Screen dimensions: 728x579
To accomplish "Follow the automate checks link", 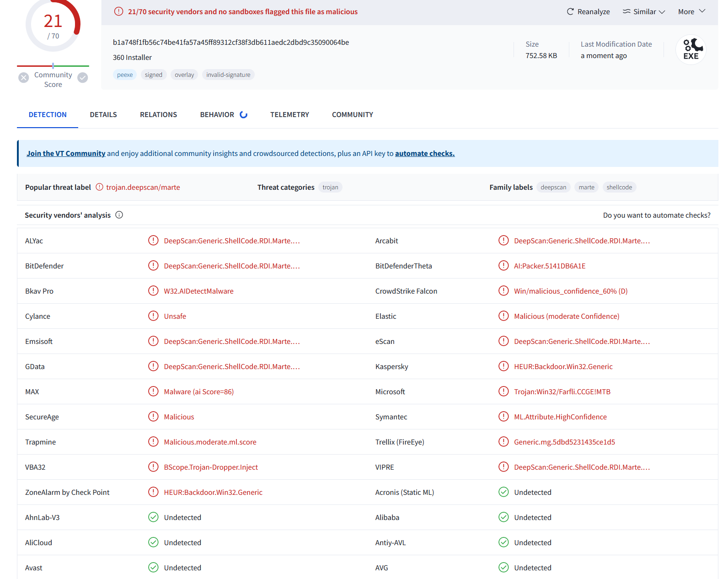I will tap(424, 154).
